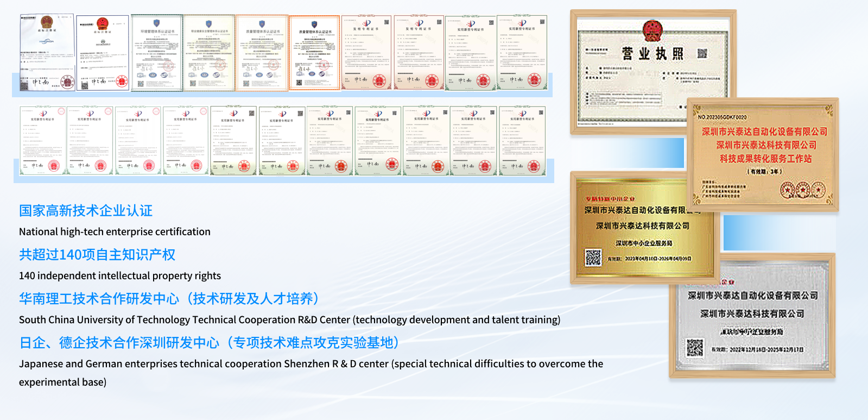Open the first 发明专利证书 invention patent certificate
This screenshot has height=420, width=868.
(366, 53)
